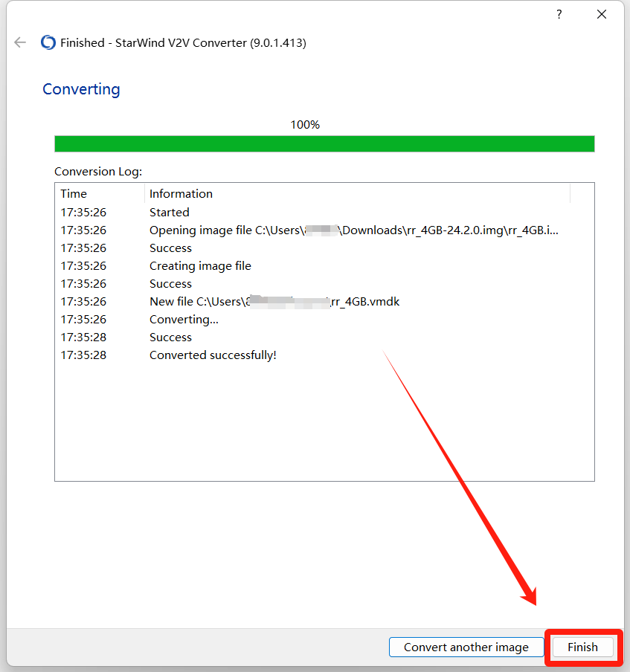Image resolution: width=630 pixels, height=672 pixels.
Task: Select the 'Converting...' log entry
Action: coord(184,320)
